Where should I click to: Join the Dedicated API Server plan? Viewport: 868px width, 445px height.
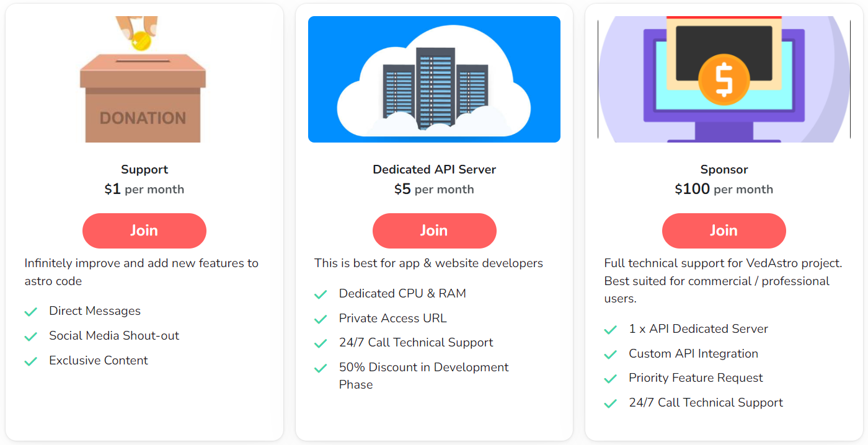coord(434,231)
